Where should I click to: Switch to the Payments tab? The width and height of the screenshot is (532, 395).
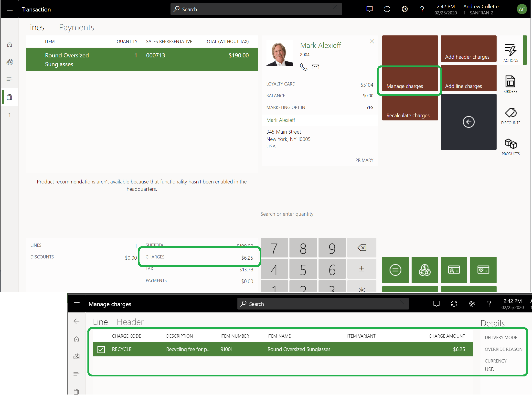pos(76,27)
